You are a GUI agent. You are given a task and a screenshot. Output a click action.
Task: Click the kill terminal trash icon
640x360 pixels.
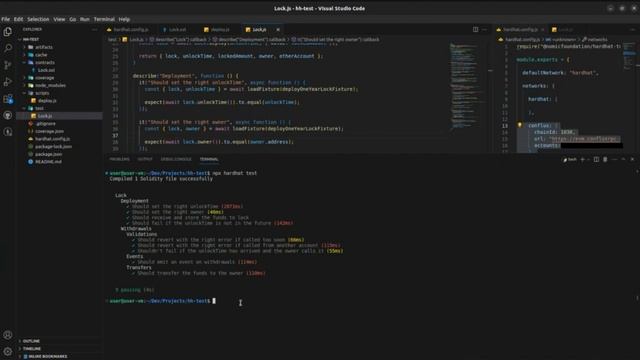[x=605, y=160]
